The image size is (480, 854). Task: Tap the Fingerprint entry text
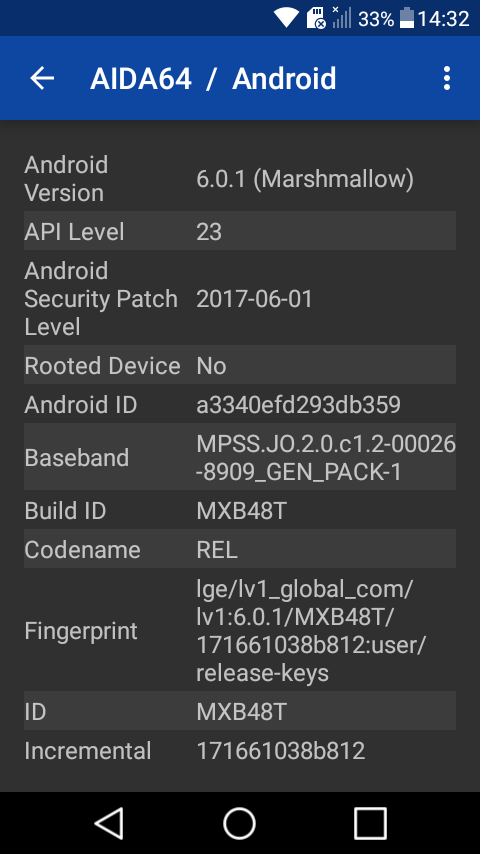coord(312,631)
